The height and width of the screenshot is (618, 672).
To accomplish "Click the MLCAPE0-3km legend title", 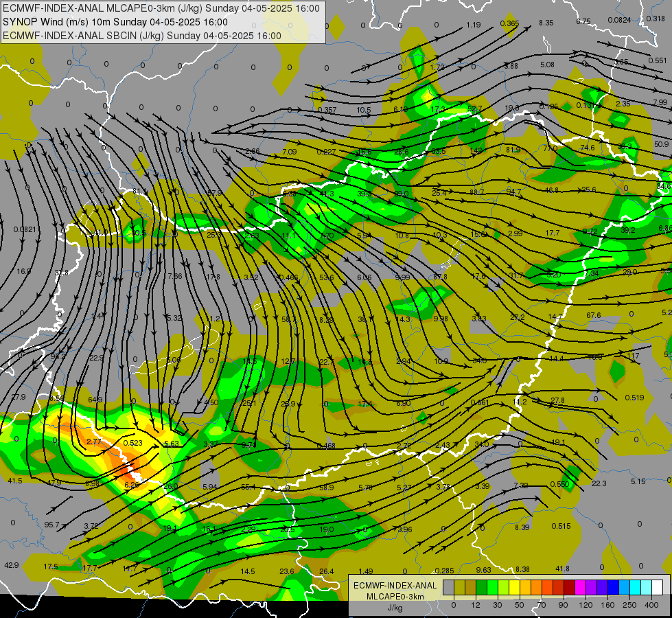I will (395, 597).
